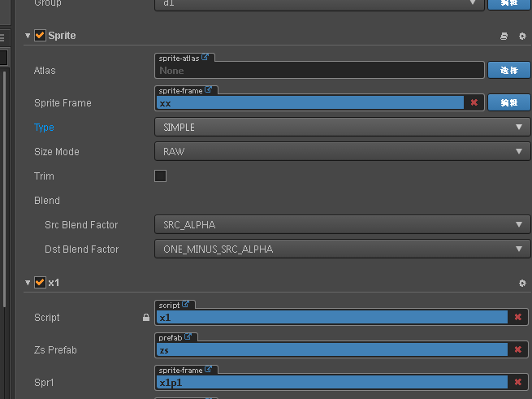This screenshot has height=399, width=532.
Task: Clear the Spr1 x1p1 reference
Action: click(x=517, y=382)
